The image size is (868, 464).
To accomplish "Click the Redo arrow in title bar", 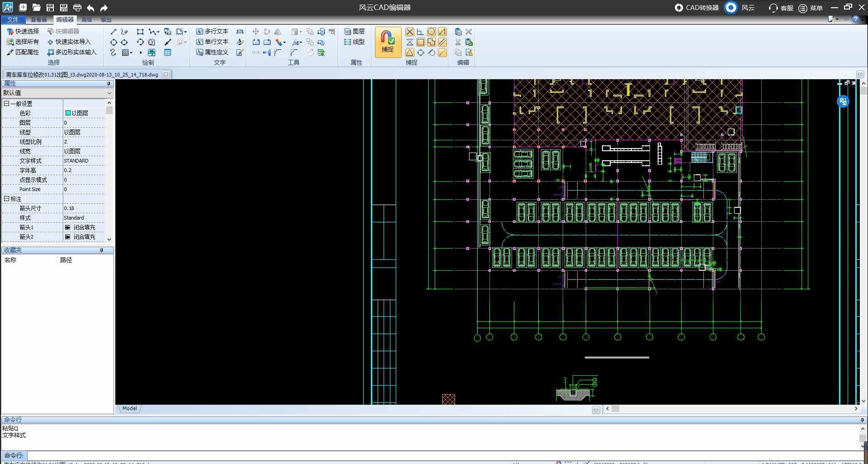I will (x=104, y=8).
